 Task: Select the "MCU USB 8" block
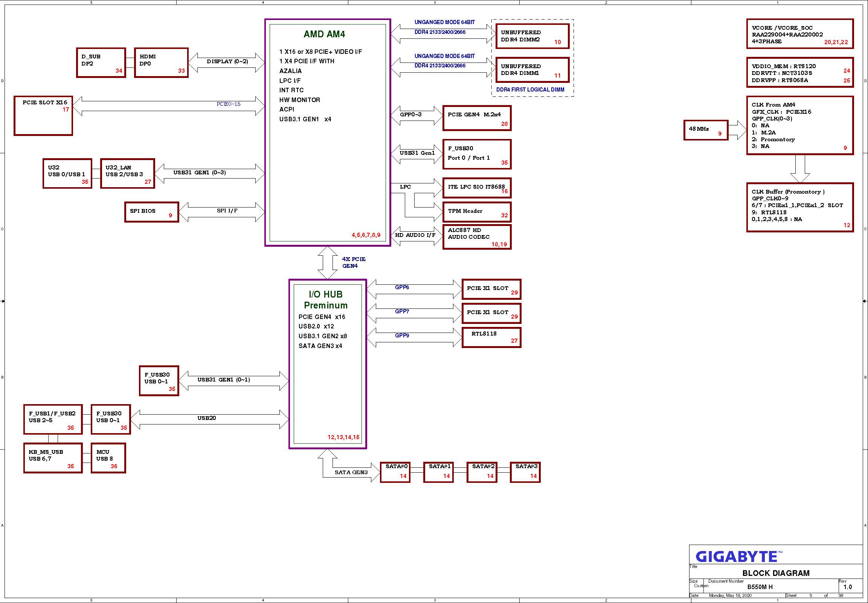pyautogui.click(x=108, y=458)
